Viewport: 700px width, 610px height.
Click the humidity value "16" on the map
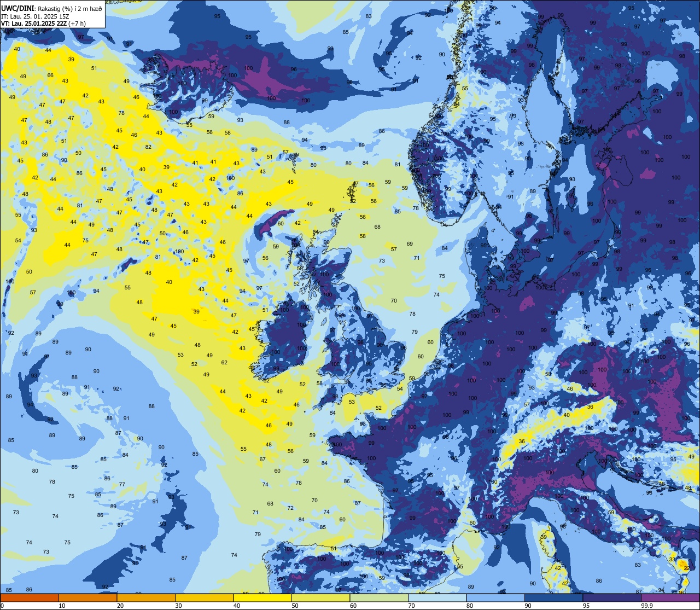(x=681, y=592)
